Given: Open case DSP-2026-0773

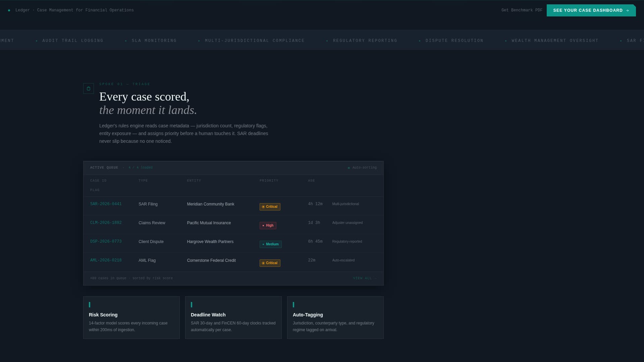Looking at the screenshot, I should (106, 242).
